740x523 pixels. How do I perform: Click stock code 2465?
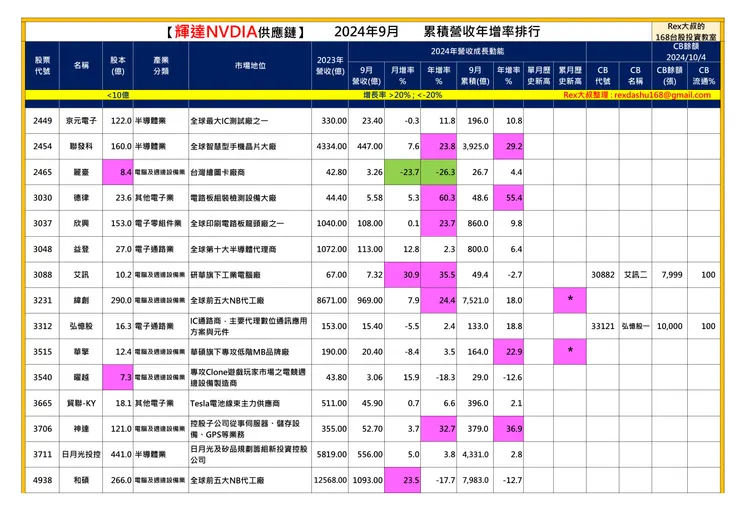[x=42, y=172]
